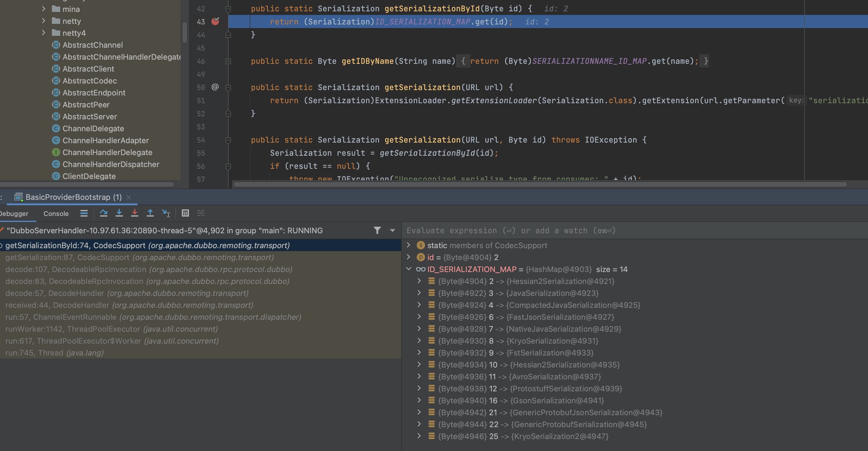Click the Evaluate expression input field
868x451 pixels.
click(635, 231)
